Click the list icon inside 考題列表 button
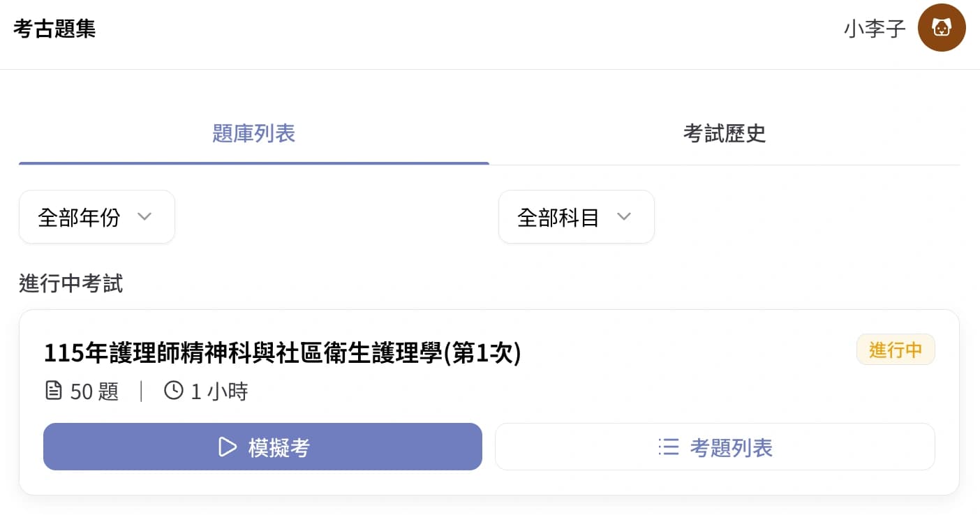This screenshot has width=980, height=515. (669, 447)
